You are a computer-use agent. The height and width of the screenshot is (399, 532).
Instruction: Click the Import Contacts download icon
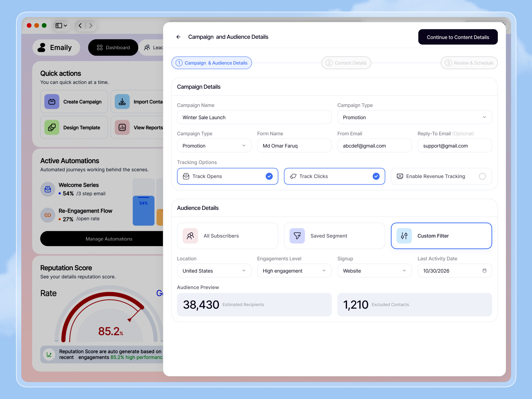122,102
